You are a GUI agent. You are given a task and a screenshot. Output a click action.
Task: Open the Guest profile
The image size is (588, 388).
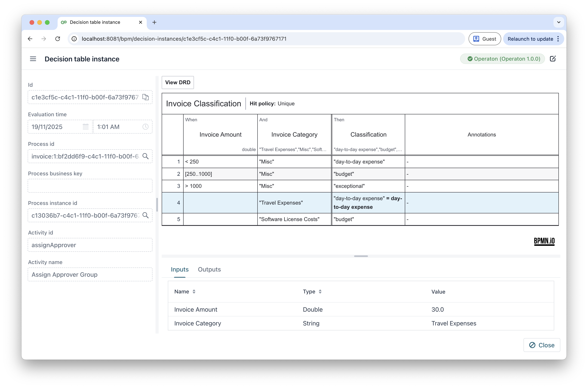[484, 39]
